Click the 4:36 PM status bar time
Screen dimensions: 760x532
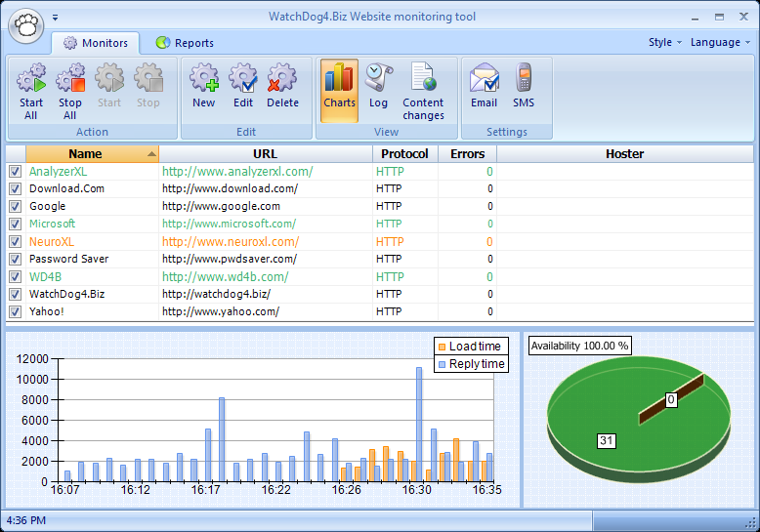tap(26, 521)
